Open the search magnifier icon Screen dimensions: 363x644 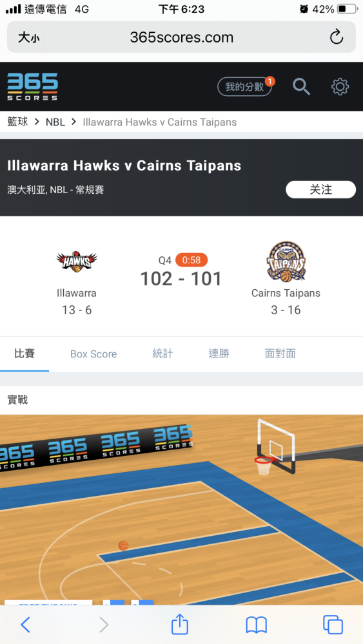point(301,87)
